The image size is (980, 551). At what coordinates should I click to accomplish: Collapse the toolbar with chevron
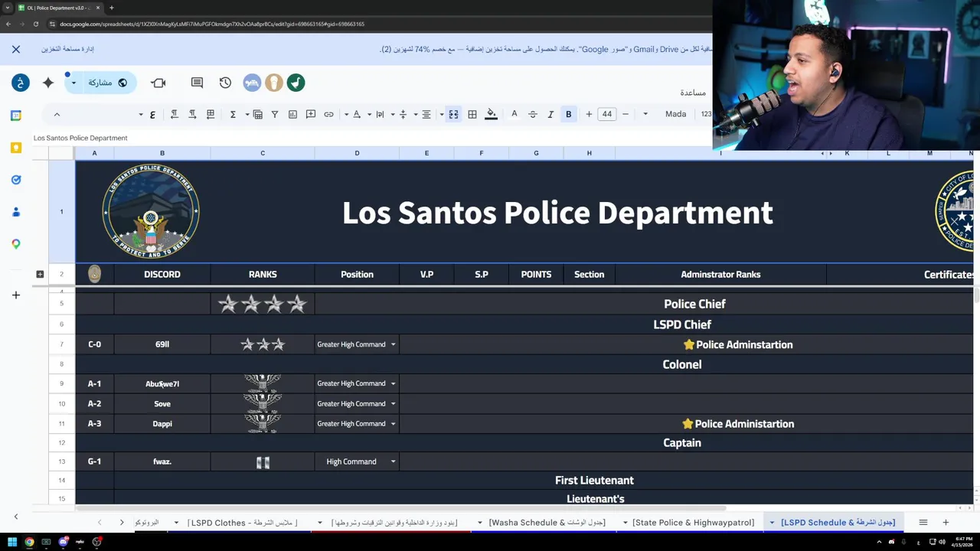57,114
